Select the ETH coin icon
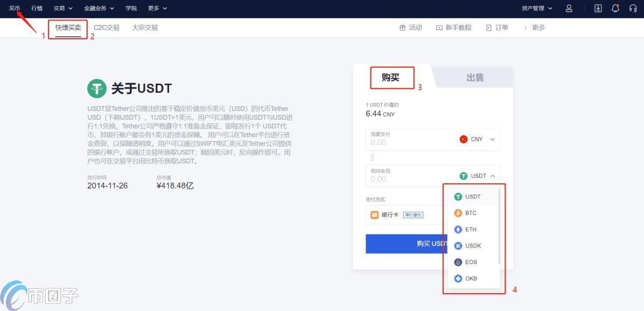The height and width of the screenshot is (311, 644). coord(457,229)
